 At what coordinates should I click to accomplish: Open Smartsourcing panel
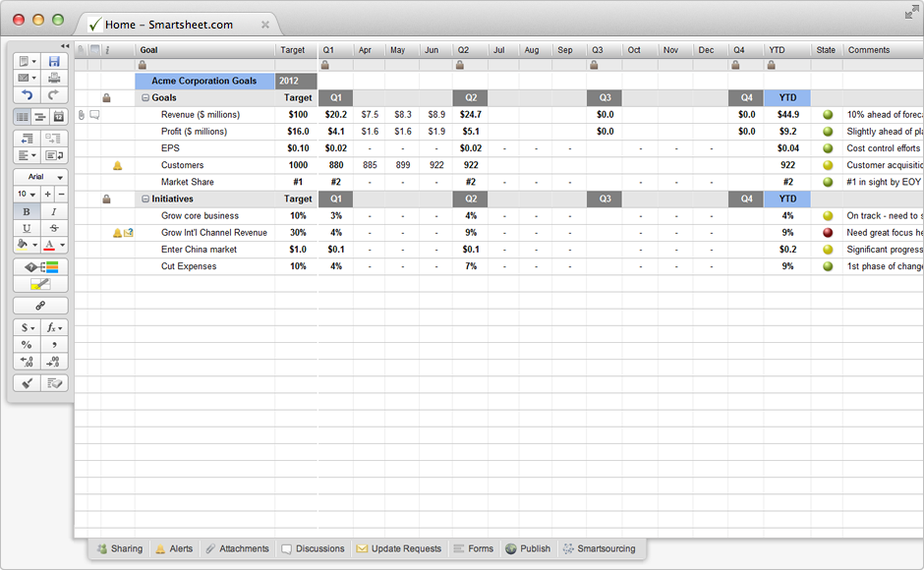(x=598, y=548)
